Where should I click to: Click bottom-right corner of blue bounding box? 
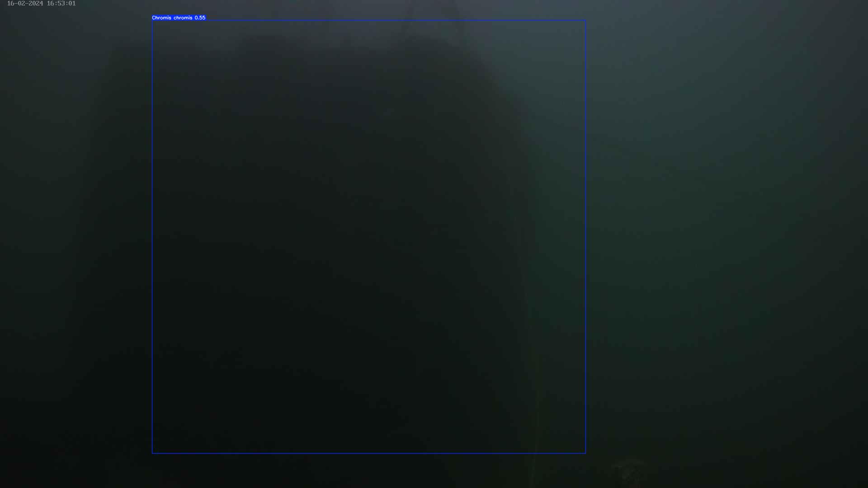pos(585,453)
